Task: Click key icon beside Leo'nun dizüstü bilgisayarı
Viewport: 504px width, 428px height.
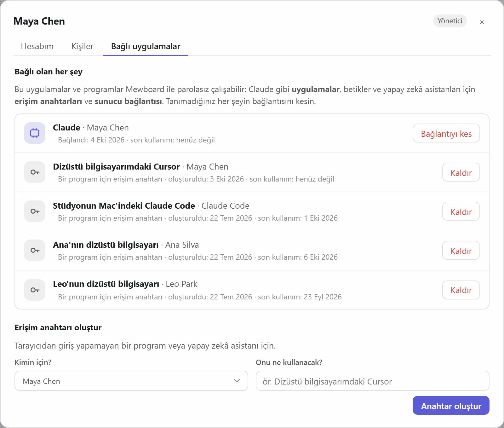Action: (x=35, y=290)
